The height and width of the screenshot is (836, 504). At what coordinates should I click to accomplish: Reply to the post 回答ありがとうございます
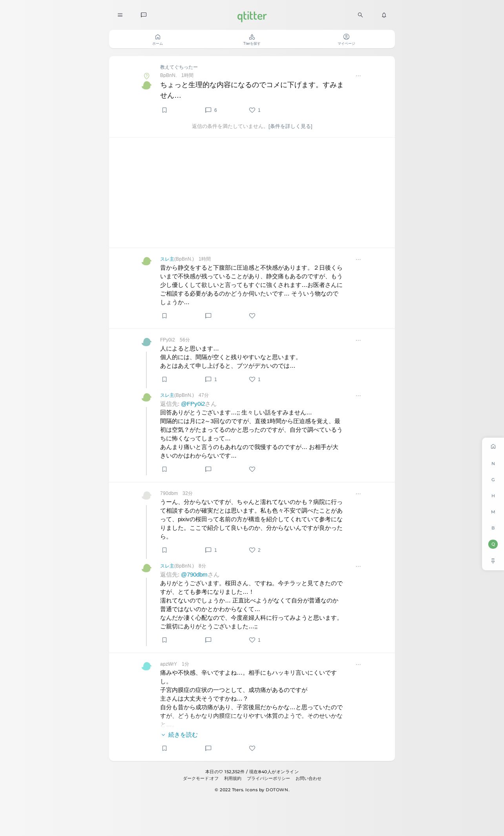(208, 469)
